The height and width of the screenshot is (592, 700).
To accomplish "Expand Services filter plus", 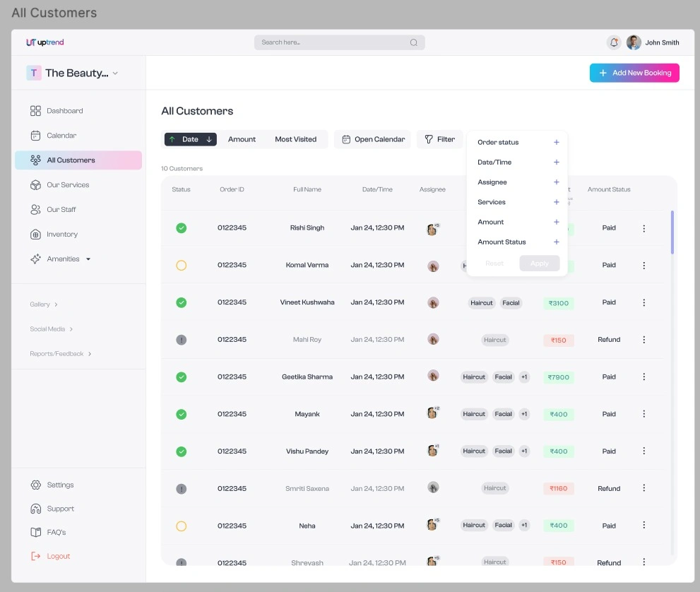I will [556, 202].
